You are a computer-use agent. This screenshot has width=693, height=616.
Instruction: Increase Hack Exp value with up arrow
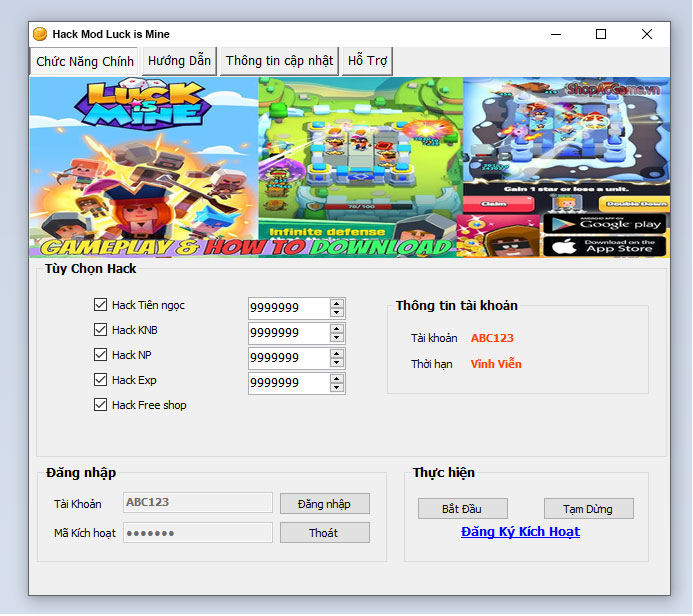click(x=337, y=379)
